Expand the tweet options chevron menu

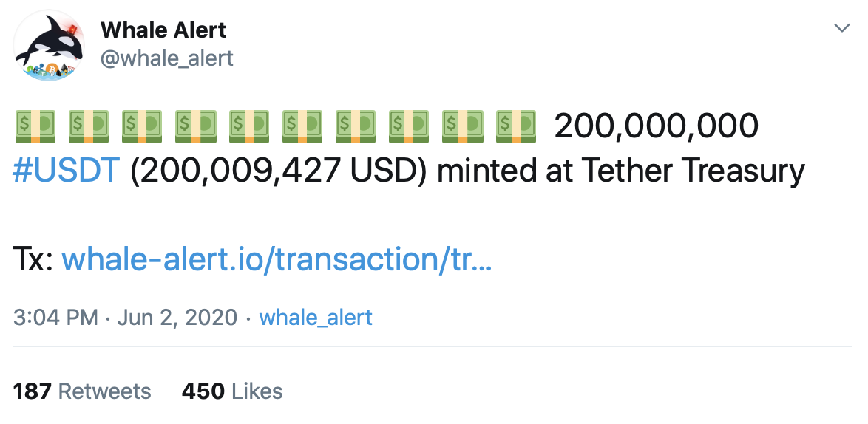[841, 27]
